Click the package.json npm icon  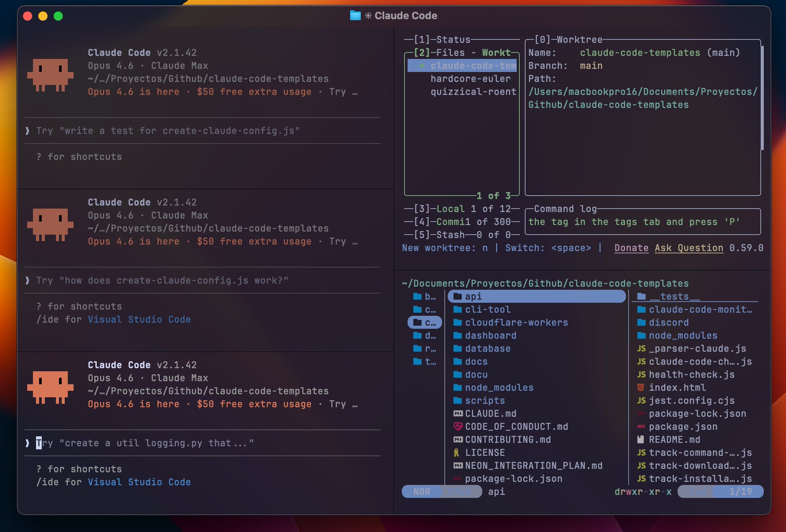(x=641, y=427)
